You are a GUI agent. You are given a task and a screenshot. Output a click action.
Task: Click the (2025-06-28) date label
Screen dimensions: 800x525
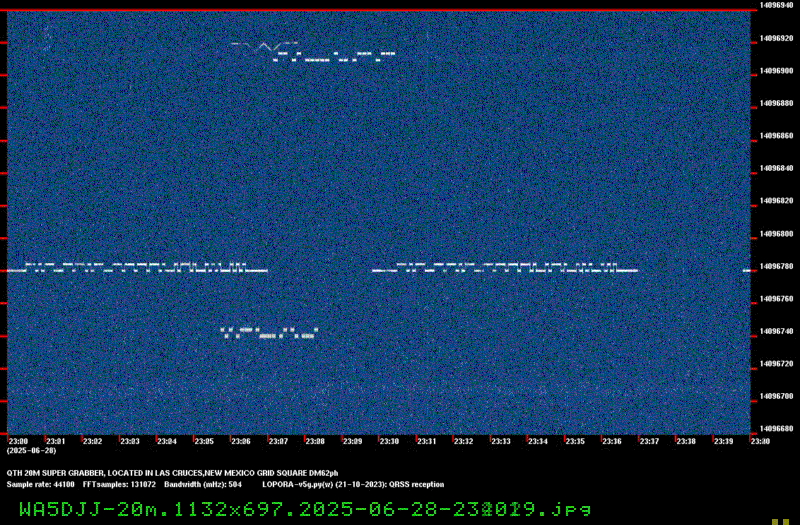tap(32, 451)
